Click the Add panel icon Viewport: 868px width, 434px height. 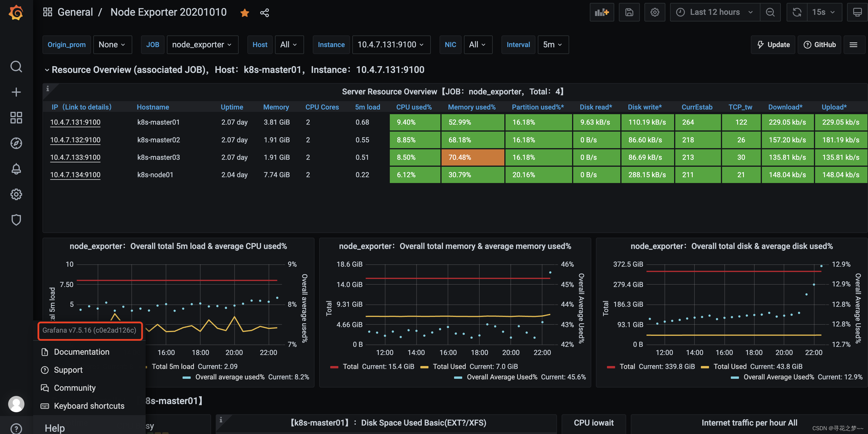[602, 12]
